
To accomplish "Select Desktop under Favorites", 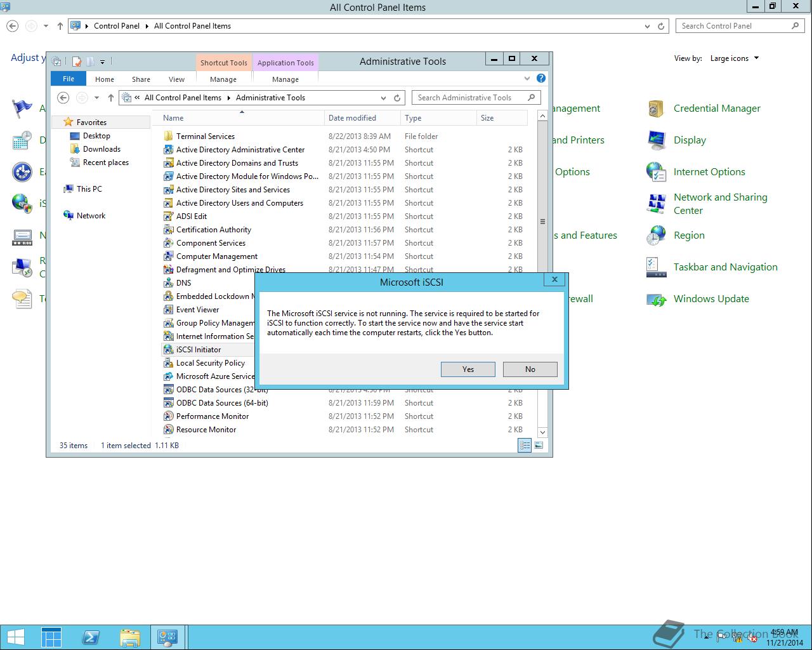I will (96, 136).
